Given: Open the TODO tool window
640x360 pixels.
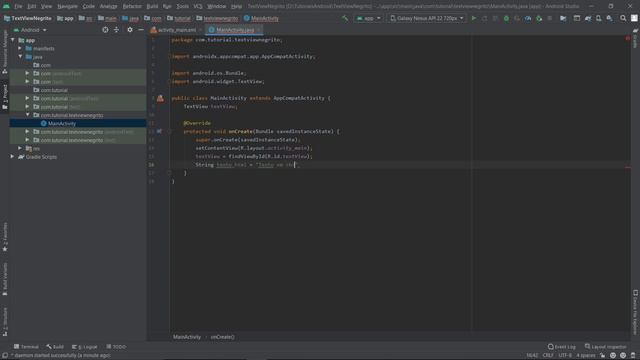Looking at the screenshot, I should 116,347.
